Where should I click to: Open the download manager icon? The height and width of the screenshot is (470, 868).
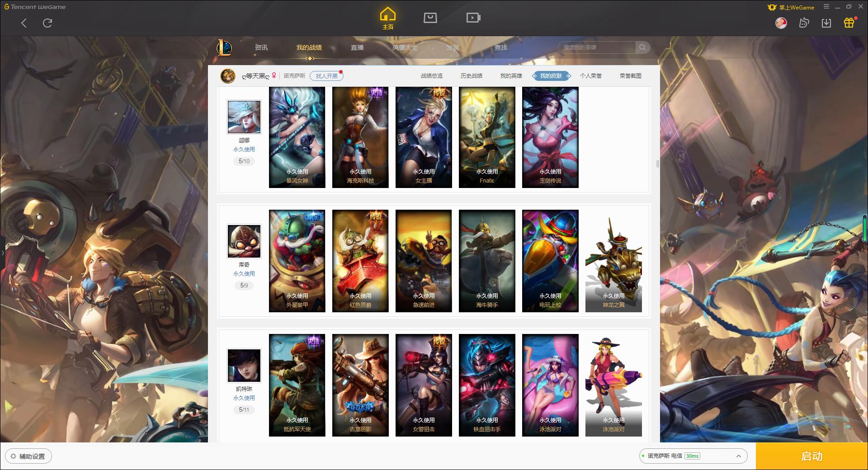pyautogui.click(x=826, y=23)
